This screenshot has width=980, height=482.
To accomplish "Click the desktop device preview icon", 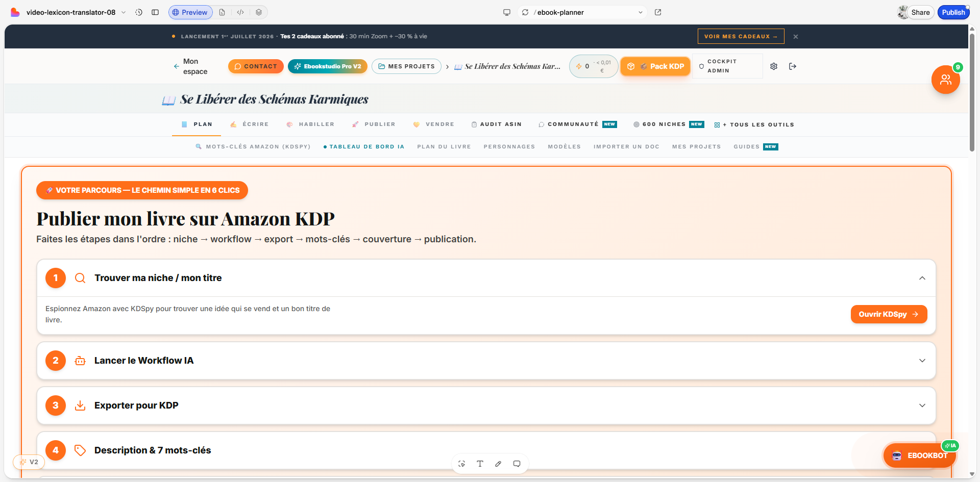I will (x=507, y=12).
